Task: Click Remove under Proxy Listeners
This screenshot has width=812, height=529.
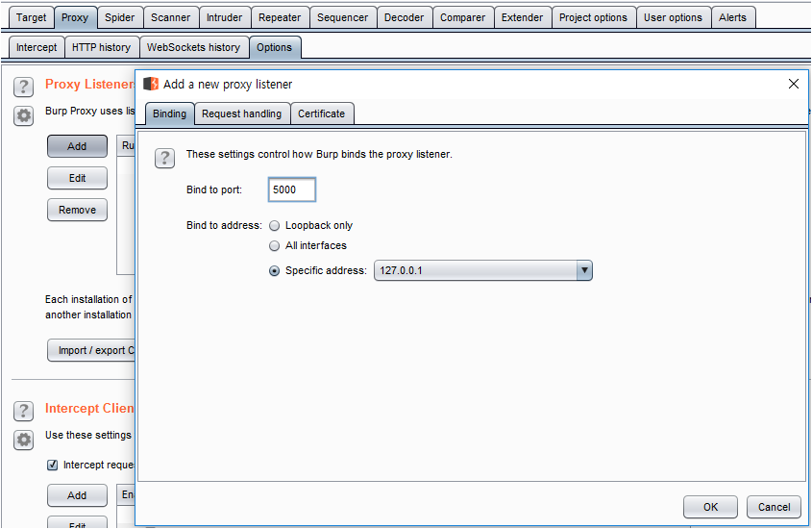Action: tap(77, 210)
